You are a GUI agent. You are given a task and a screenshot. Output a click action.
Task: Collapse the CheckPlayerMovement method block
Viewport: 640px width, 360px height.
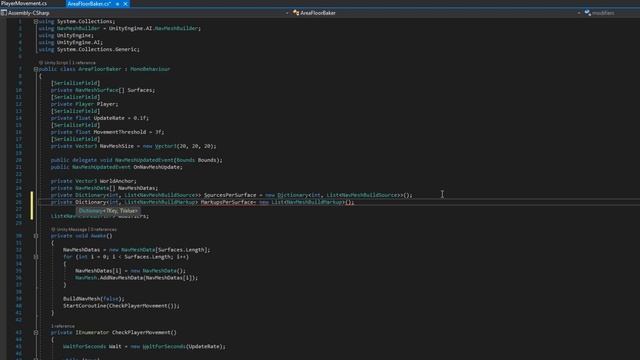point(36,333)
